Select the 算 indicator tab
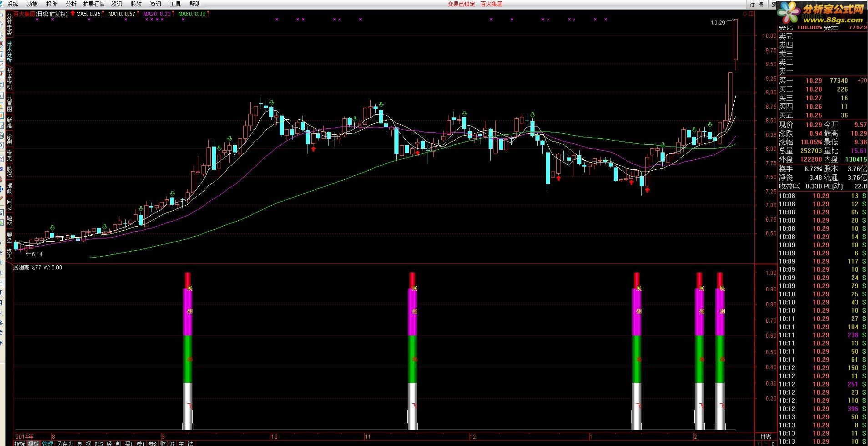Viewport: 868px width, 446px height. point(172,443)
